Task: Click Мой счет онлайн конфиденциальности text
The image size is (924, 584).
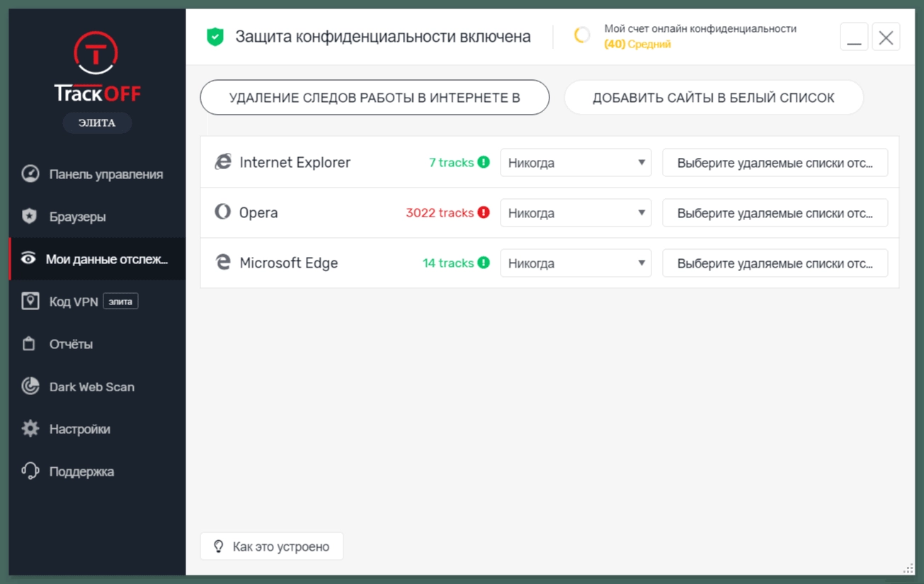Action: (700, 28)
